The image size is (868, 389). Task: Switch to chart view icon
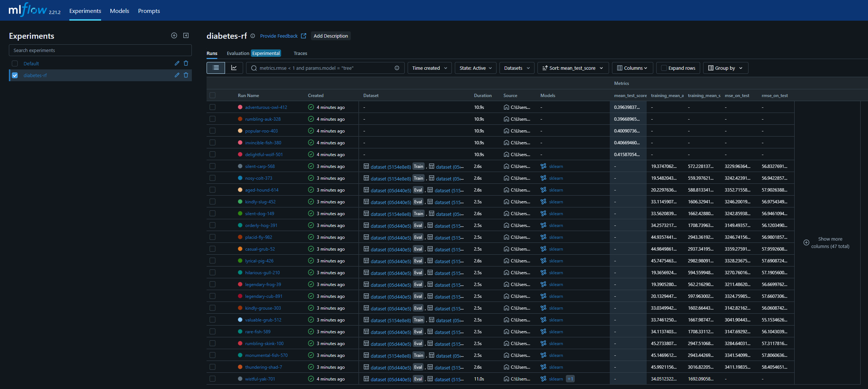[x=234, y=68]
